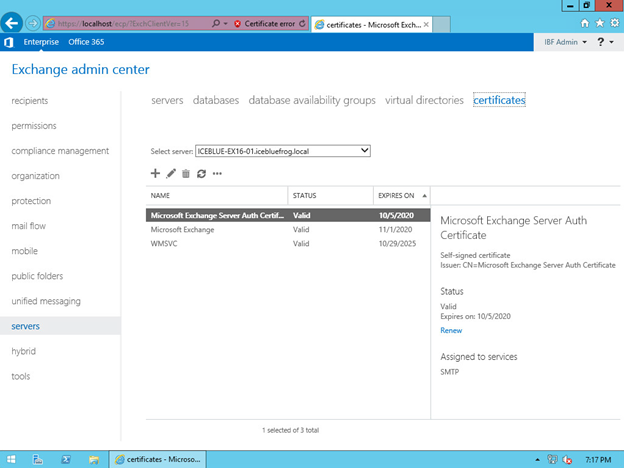Click the Renew certificate link
This screenshot has height=468, width=624.
coord(451,330)
